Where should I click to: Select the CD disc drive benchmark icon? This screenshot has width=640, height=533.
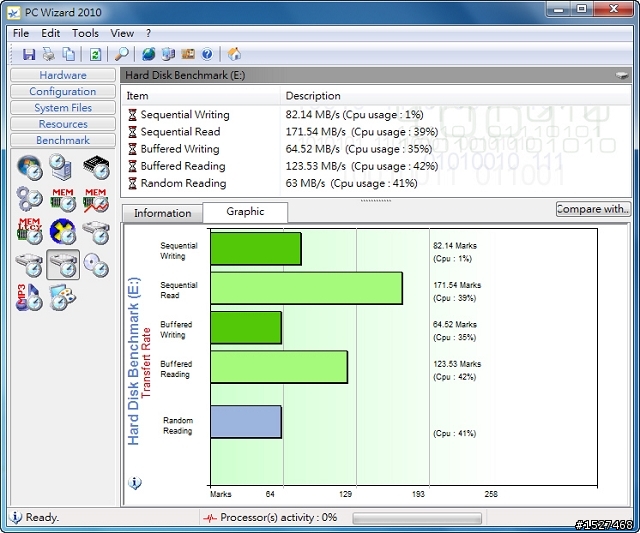click(x=96, y=265)
